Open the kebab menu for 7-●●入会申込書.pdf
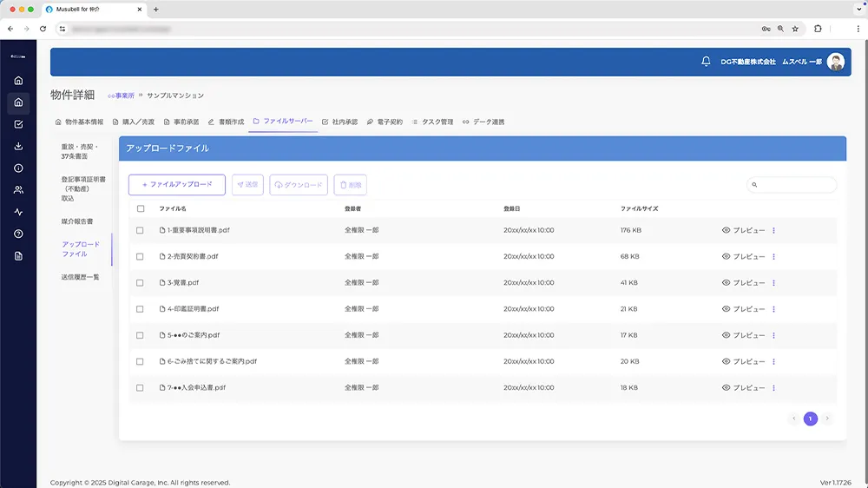 [773, 388]
